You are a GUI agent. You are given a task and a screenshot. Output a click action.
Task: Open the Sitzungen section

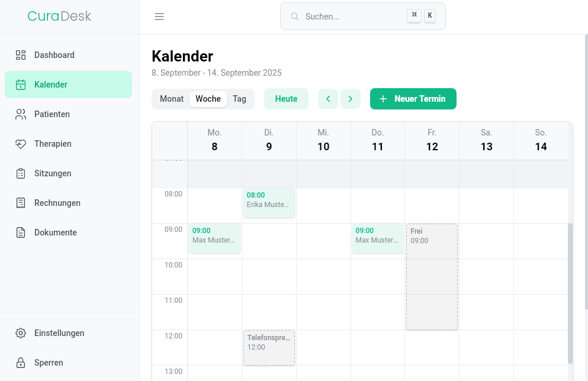pos(52,173)
